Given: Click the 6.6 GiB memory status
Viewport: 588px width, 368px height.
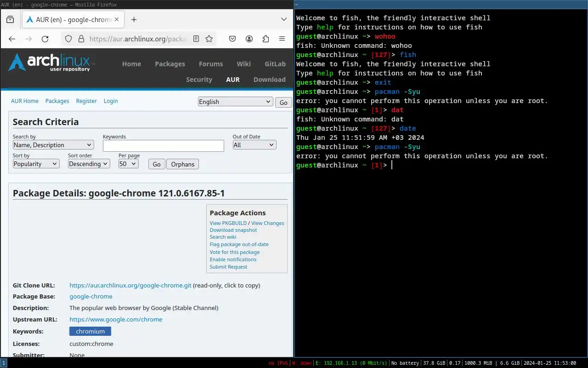Looking at the screenshot, I should pos(510,363).
